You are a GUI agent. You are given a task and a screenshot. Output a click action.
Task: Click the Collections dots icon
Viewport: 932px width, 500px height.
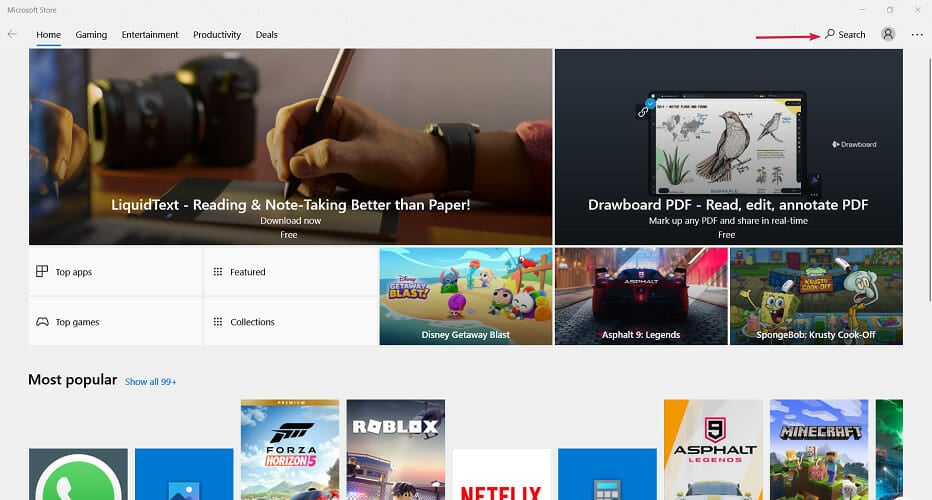click(x=218, y=322)
